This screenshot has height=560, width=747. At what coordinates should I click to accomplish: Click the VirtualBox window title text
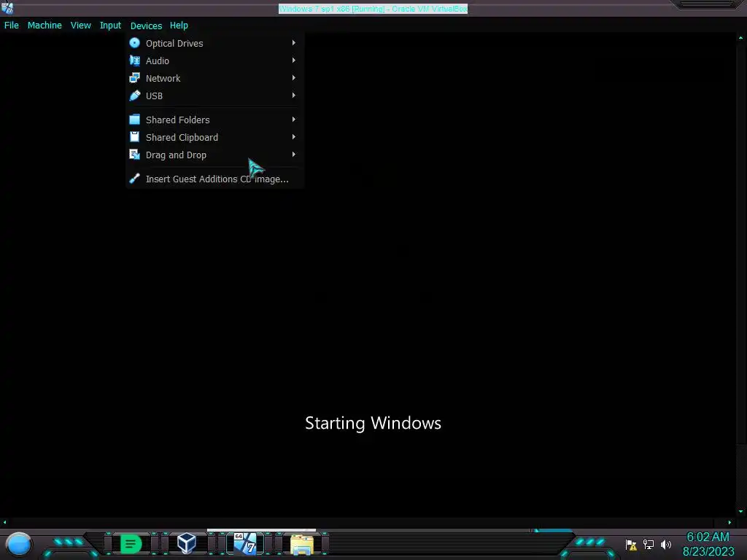tap(373, 9)
